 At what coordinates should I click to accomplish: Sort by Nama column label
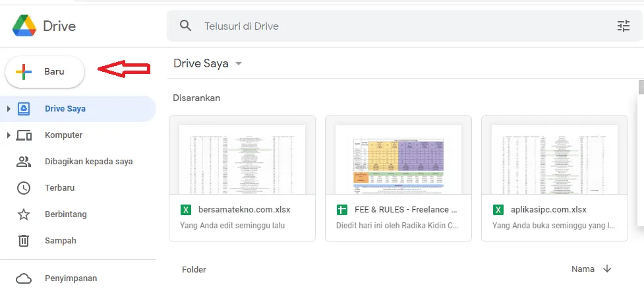pyautogui.click(x=583, y=269)
